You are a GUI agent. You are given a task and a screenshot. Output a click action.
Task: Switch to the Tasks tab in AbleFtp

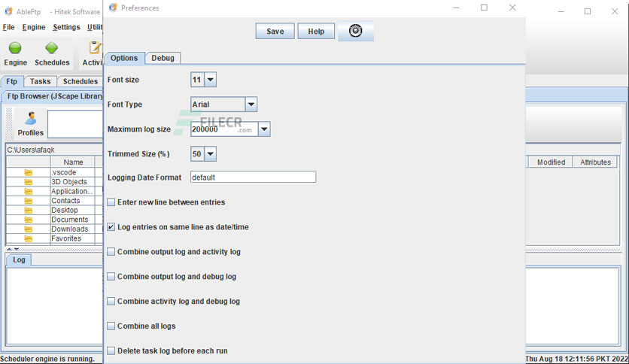(x=40, y=81)
